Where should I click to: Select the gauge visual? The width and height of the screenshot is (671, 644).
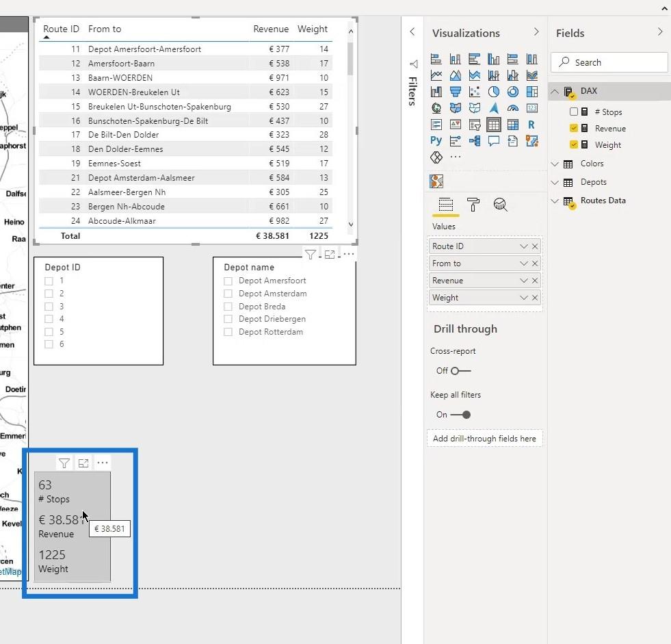point(513,108)
